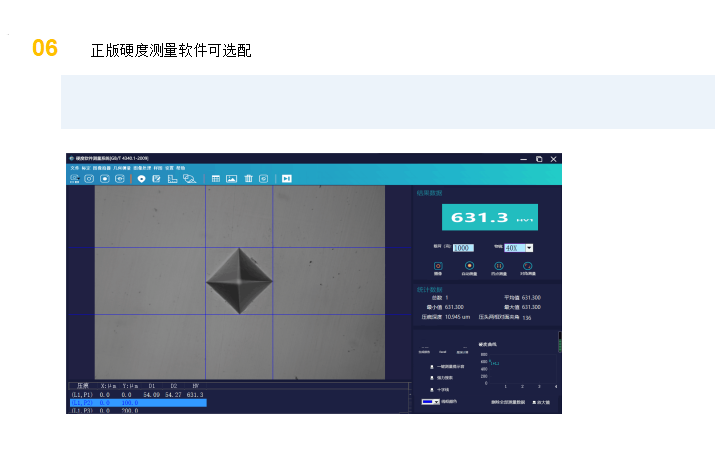Toggle the 十字线 crosshair checkbox
The image size is (722, 449).
[x=432, y=390]
